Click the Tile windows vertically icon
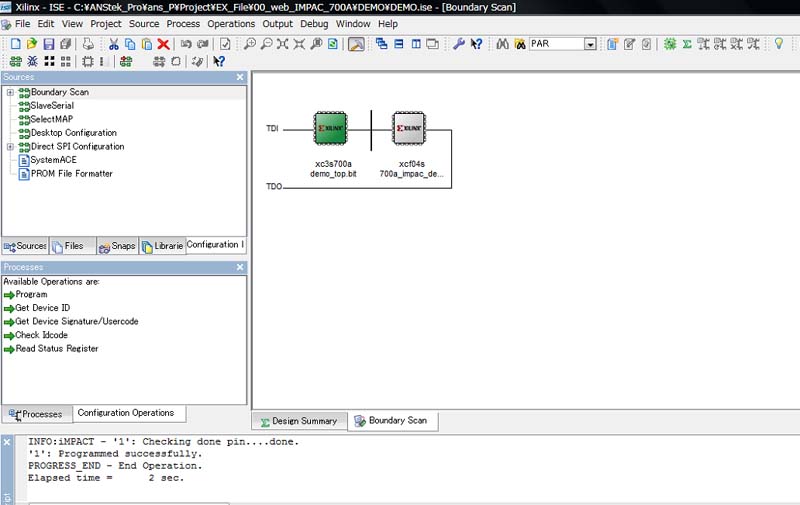 tap(416, 44)
